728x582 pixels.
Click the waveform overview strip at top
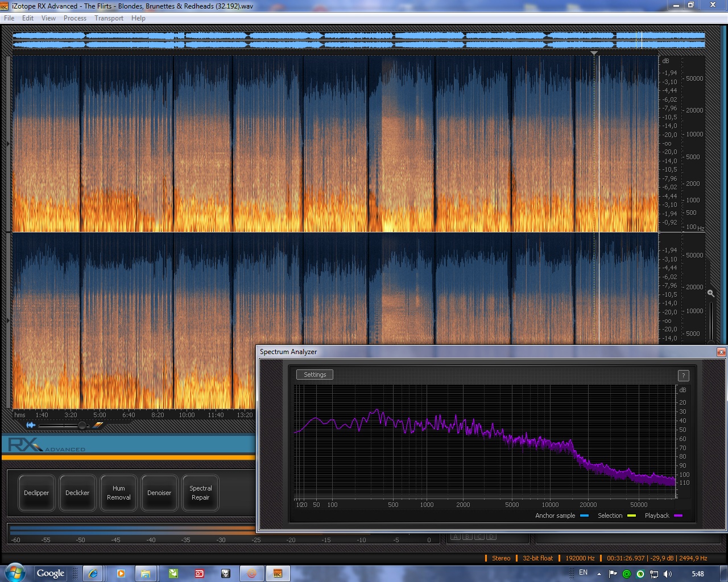[358, 40]
